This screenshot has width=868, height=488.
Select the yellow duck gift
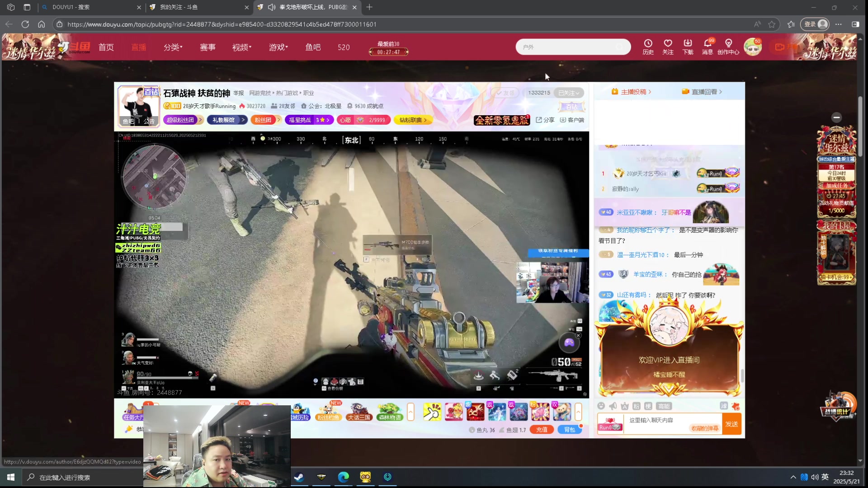453,412
